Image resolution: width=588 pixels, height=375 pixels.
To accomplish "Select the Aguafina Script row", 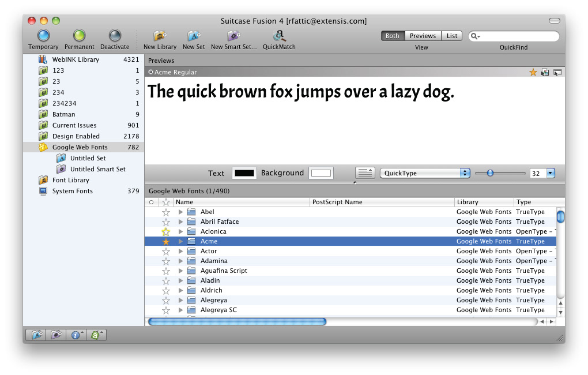I will tap(350, 271).
